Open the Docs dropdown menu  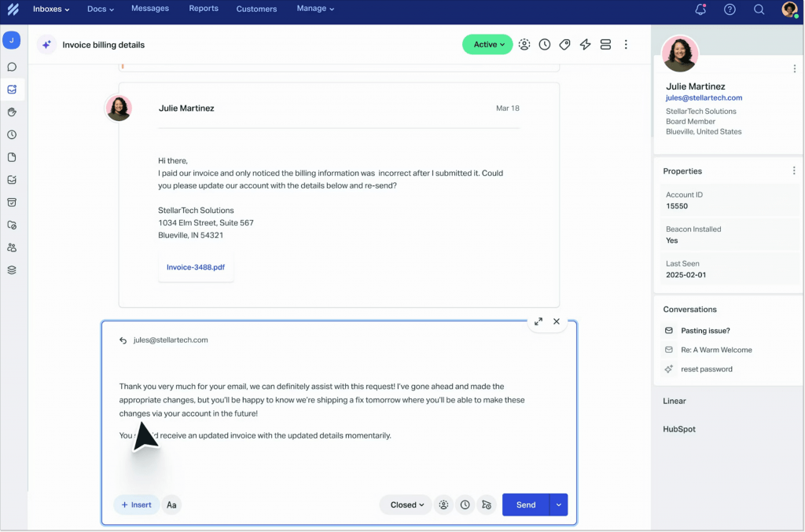[x=100, y=9]
